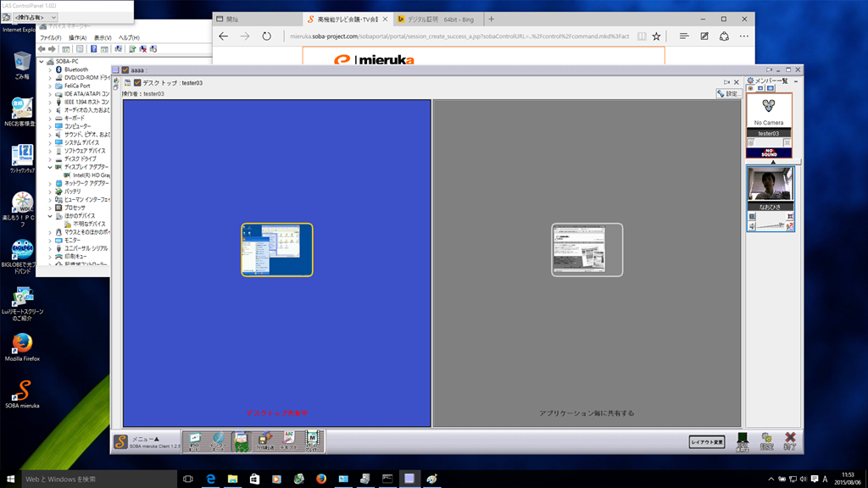Open Microsoft Edge from the taskbar
868x488 pixels.
coord(210,479)
